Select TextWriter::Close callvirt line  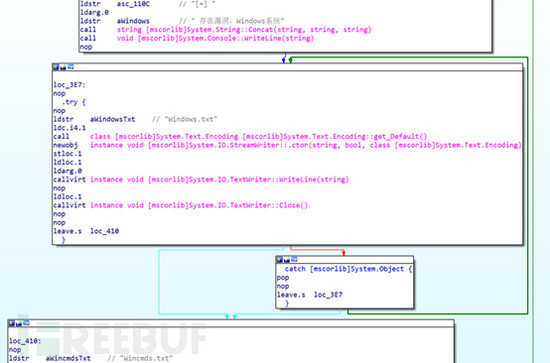point(181,206)
